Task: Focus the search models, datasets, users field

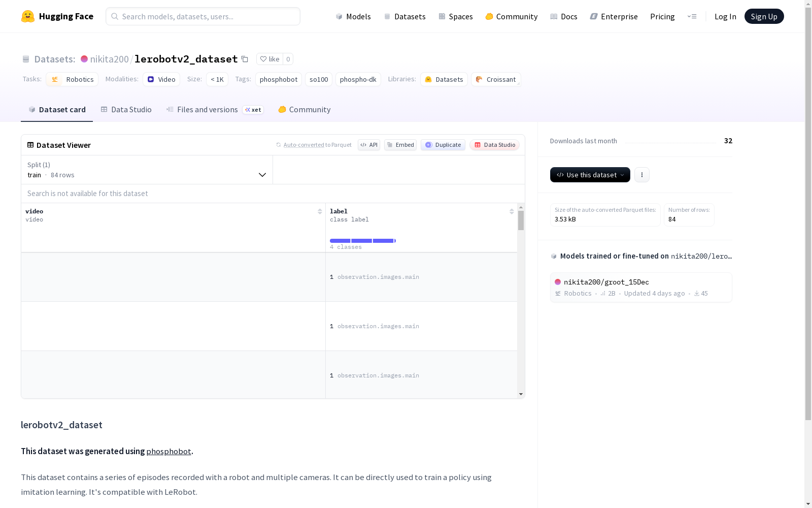Action: click(x=203, y=16)
